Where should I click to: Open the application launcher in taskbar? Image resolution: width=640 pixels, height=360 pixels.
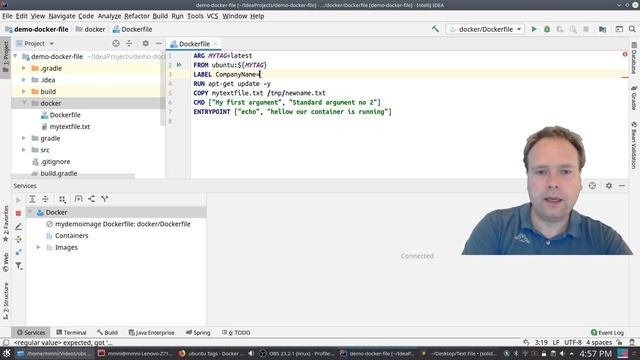point(7,353)
